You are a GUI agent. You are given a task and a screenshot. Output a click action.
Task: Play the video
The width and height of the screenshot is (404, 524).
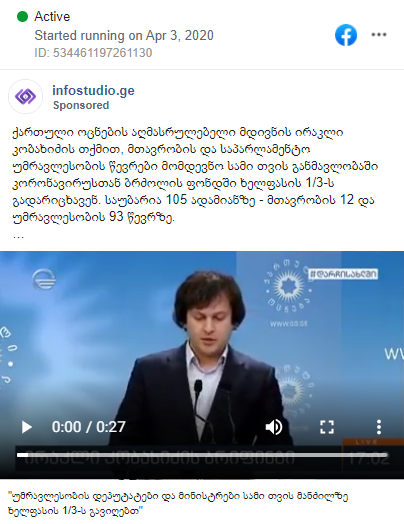(x=26, y=427)
